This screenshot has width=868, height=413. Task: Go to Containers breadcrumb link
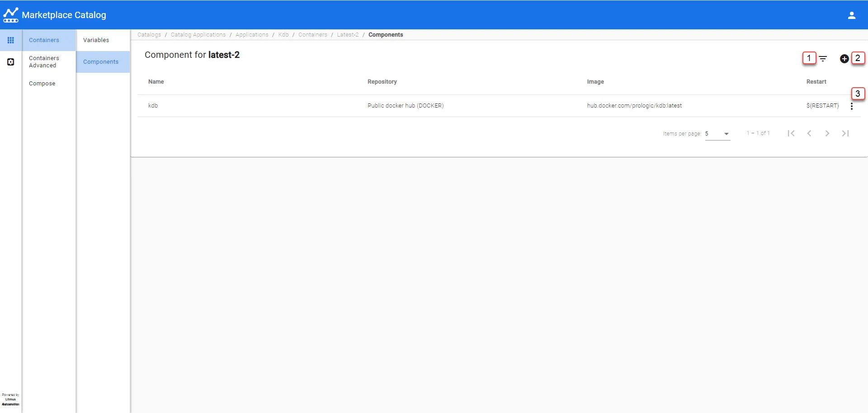click(x=313, y=35)
